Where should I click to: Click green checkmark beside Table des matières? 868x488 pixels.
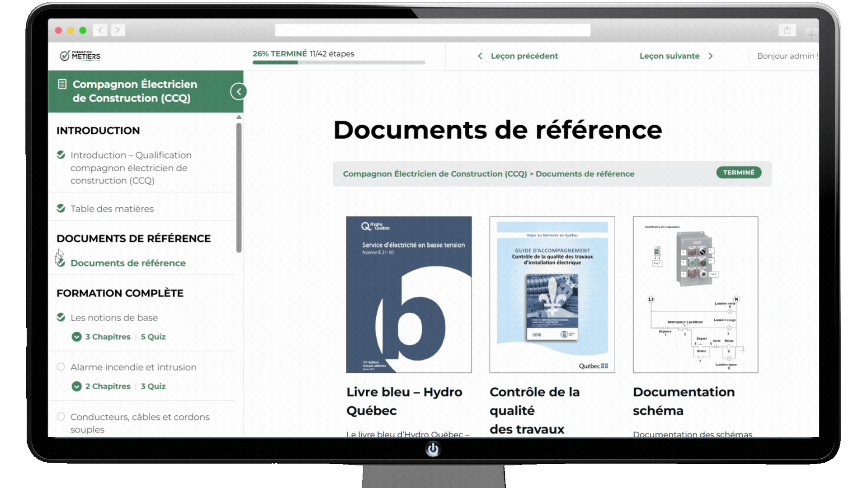[61, 208]
